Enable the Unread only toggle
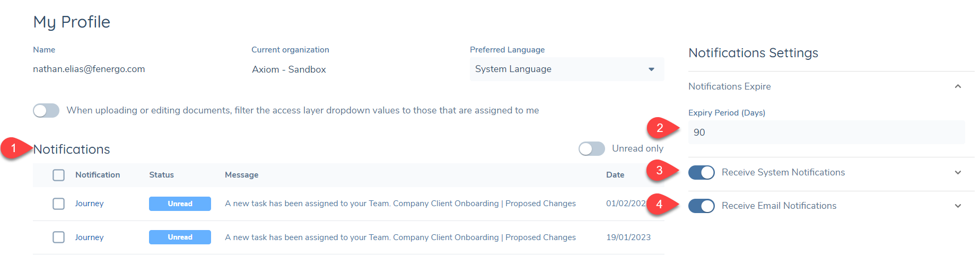Image resolution: width=980 pixels, height=256 pixels. click(591, 149)
